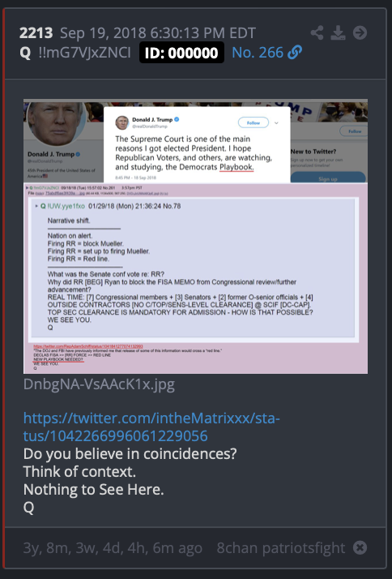Click the Sign up button in Twitter screenshot
Screen dimensions: 392x579
click(x=328, y=178)
